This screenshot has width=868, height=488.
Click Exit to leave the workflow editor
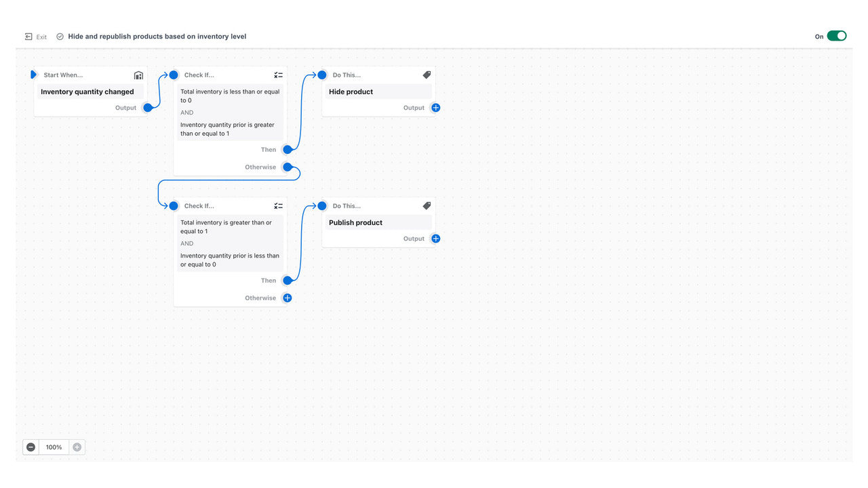[37, 36]
